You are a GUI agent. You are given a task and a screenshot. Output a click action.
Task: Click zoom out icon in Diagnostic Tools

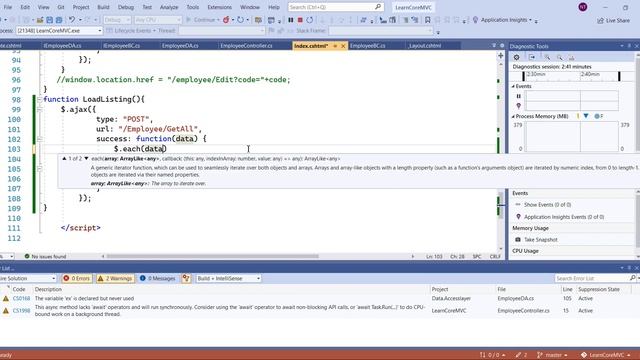click(x=560, y=57)
